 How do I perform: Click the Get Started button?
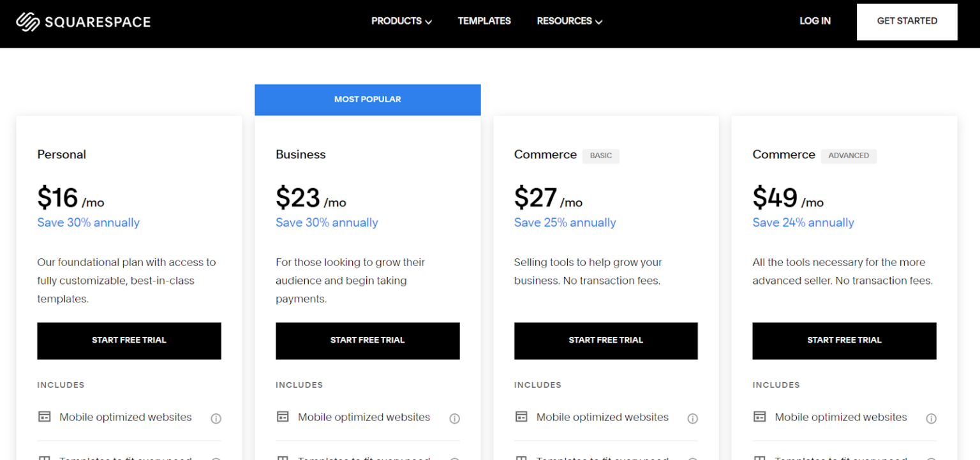point(907,21)
